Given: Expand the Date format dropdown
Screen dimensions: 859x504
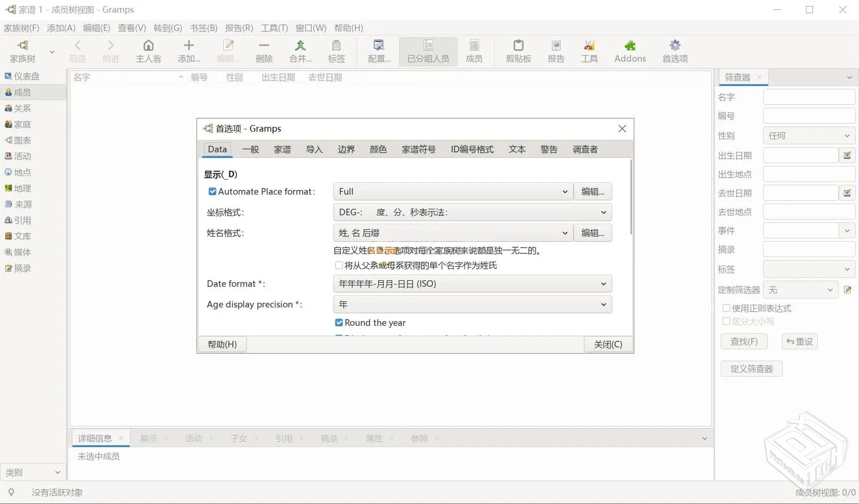Looking at the screenshot, I should pyautogui.click(x=472, y=283).
